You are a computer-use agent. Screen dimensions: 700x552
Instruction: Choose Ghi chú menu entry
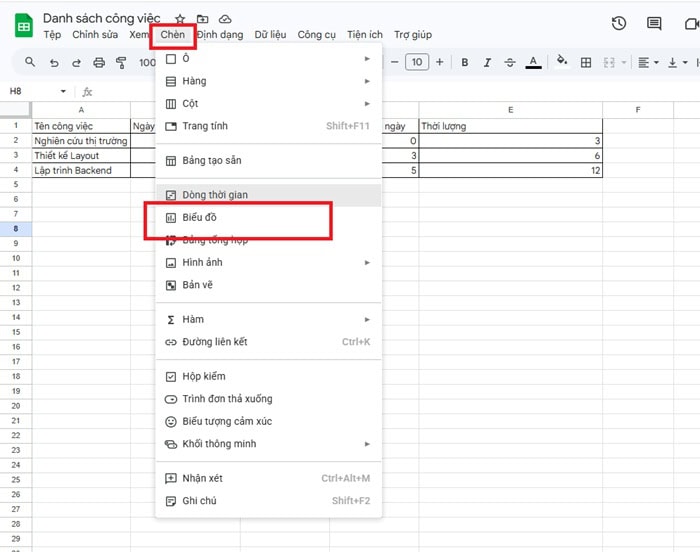coord(199,501)
